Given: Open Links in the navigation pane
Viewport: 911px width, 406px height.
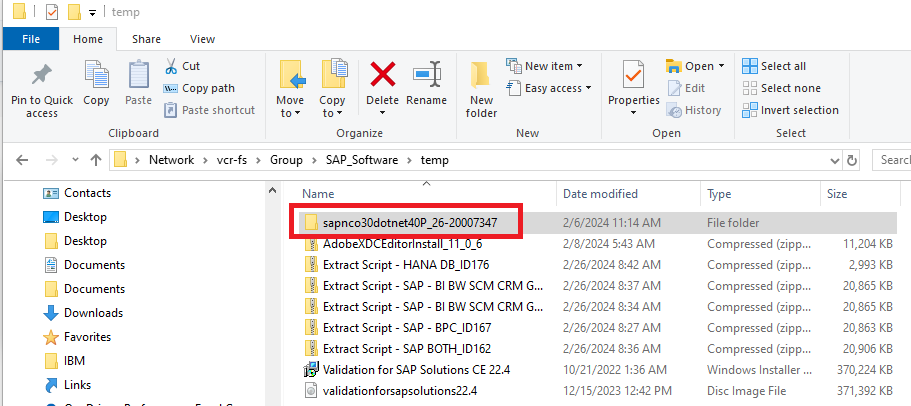Looking at the screenshot, I should pos(68,385).
